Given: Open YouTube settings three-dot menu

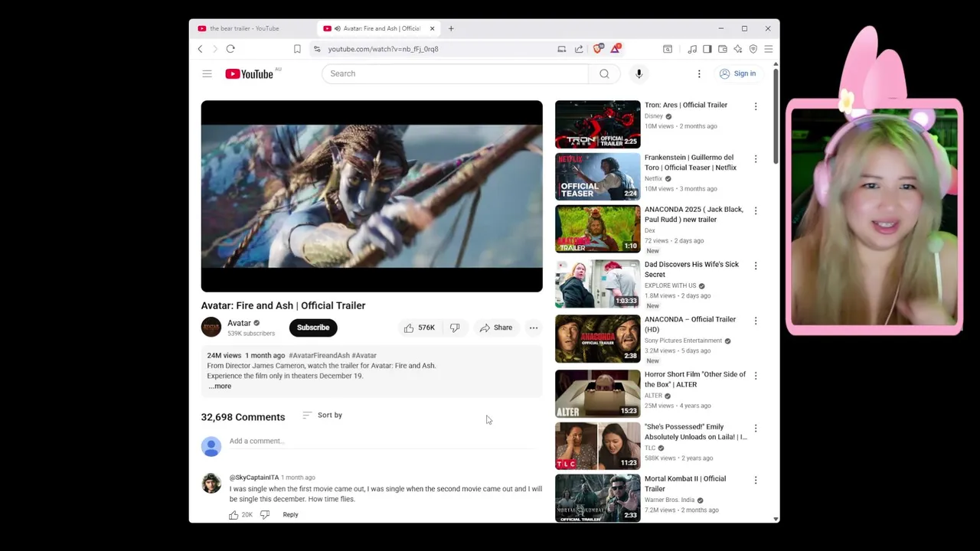Looking at the screenshot, I should 699,73.
